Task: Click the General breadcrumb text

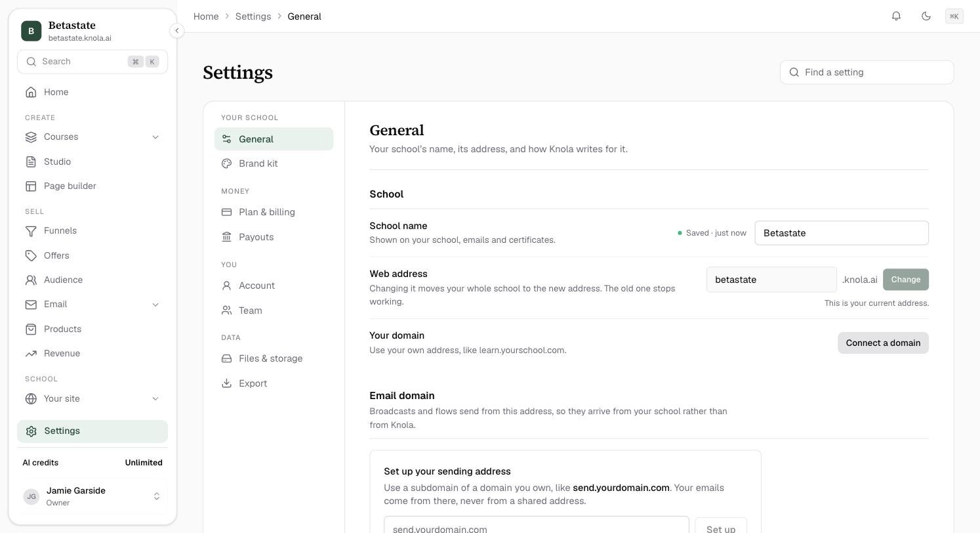Action: coord(304,16)
